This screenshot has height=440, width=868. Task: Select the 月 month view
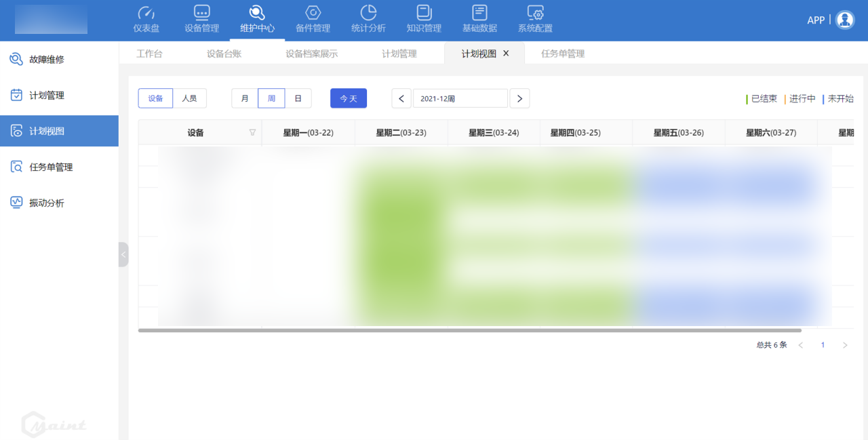245,98
